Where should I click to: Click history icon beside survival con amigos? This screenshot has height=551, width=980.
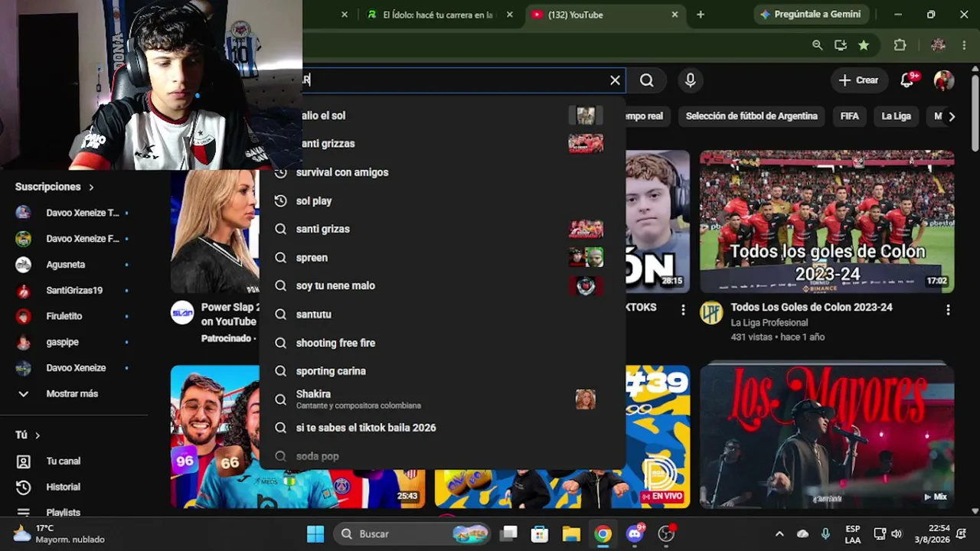click(x=281, y=172)
